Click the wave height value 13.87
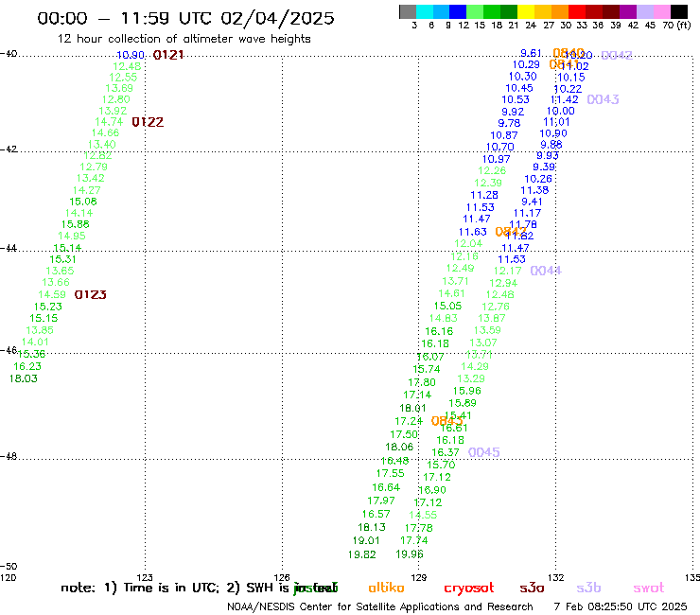 click(492, 318)
